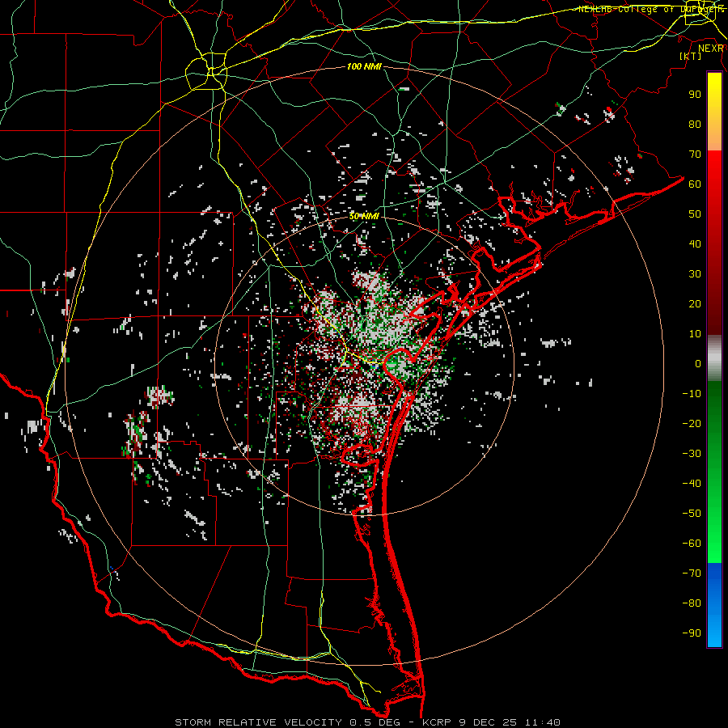Click the KCRP station identifier

click(x=437, y=722)
